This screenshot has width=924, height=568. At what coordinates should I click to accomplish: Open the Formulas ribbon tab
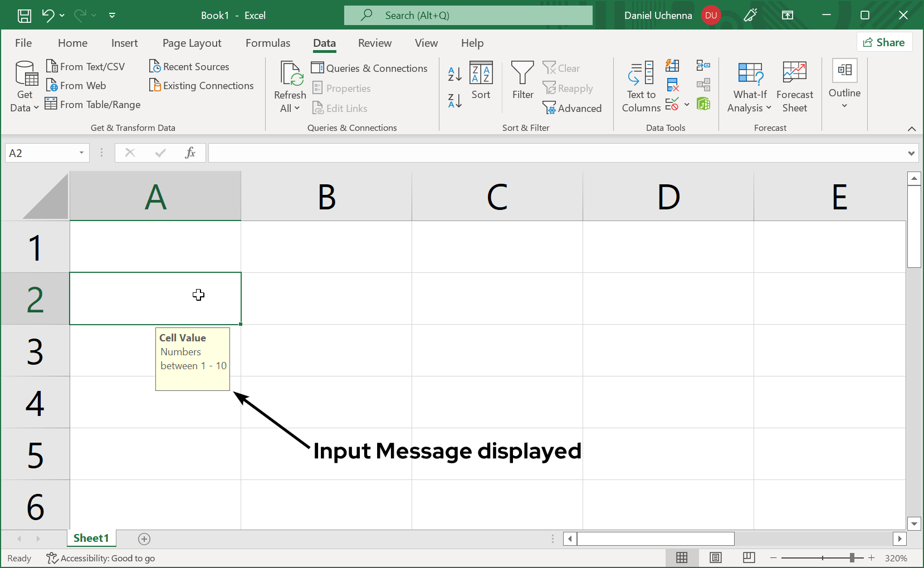coord(268,43)
